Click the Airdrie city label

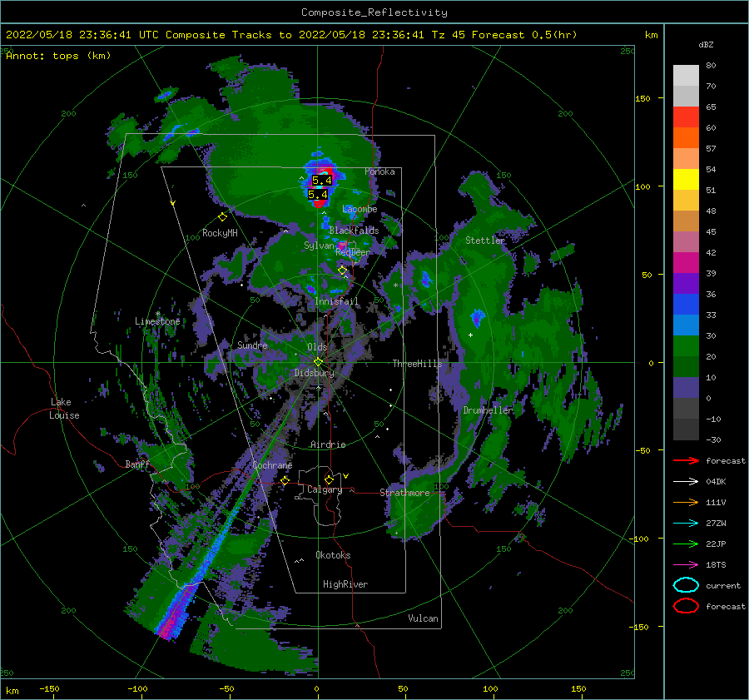[328, 444]
